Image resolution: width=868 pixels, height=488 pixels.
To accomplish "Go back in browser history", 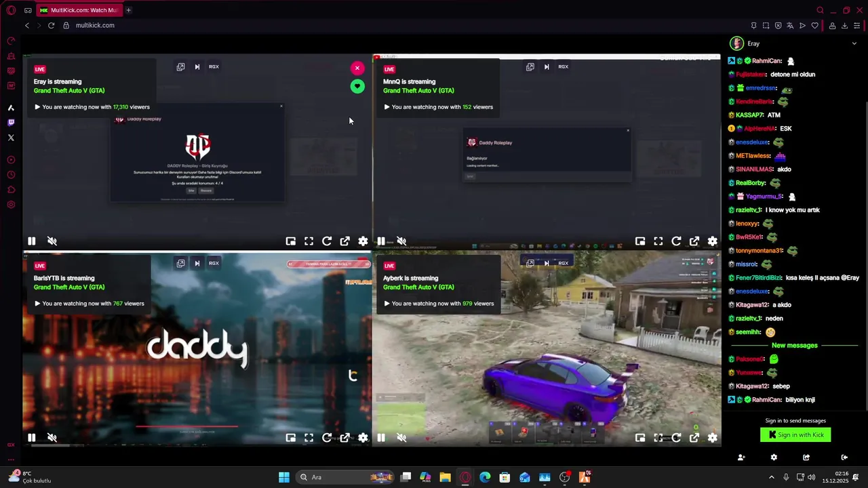I will (27, 25).
